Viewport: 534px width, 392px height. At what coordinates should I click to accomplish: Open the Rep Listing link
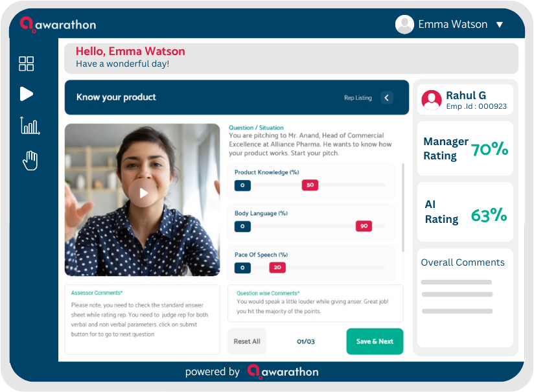coord(358,98)
